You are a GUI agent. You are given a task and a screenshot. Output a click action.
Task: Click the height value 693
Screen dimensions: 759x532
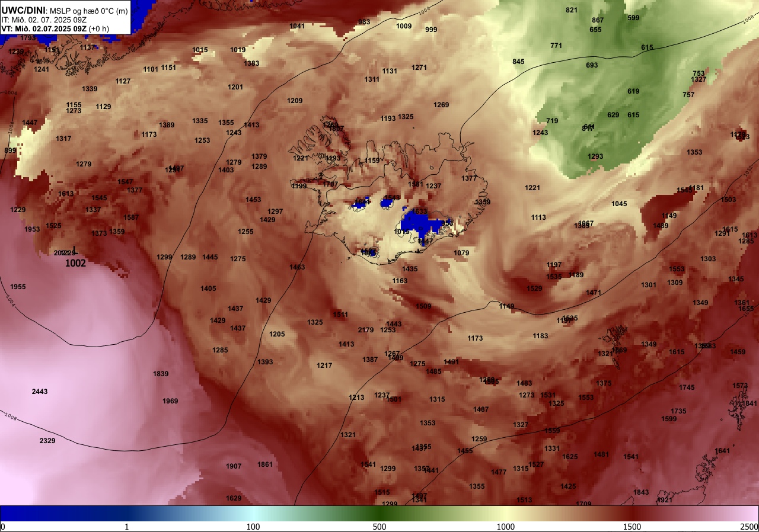tap(592, 65)
